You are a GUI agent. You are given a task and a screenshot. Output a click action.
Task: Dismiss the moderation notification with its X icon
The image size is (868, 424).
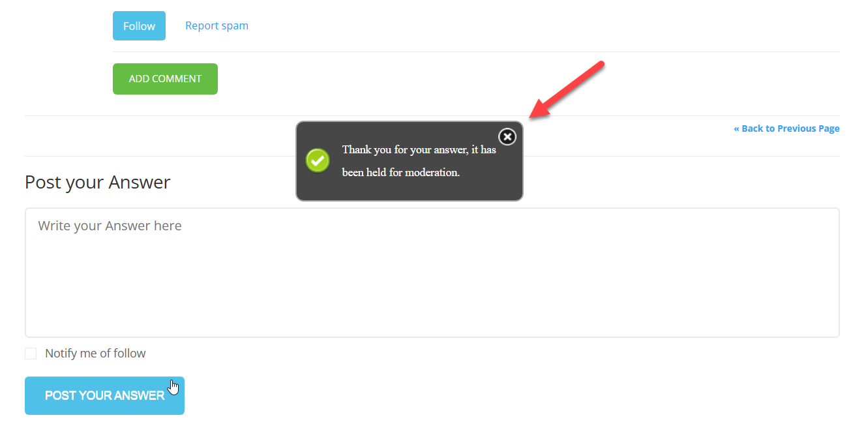pos(507,136)
